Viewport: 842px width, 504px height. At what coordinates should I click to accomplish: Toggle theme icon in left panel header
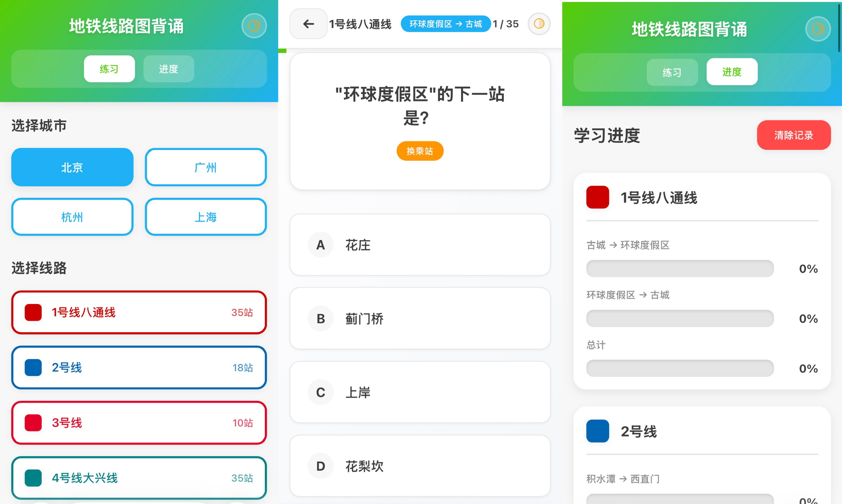pos(254,26)
